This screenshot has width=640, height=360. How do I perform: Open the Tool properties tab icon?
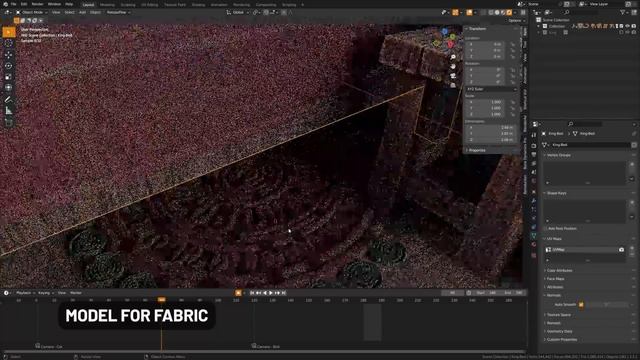point(534,135)
